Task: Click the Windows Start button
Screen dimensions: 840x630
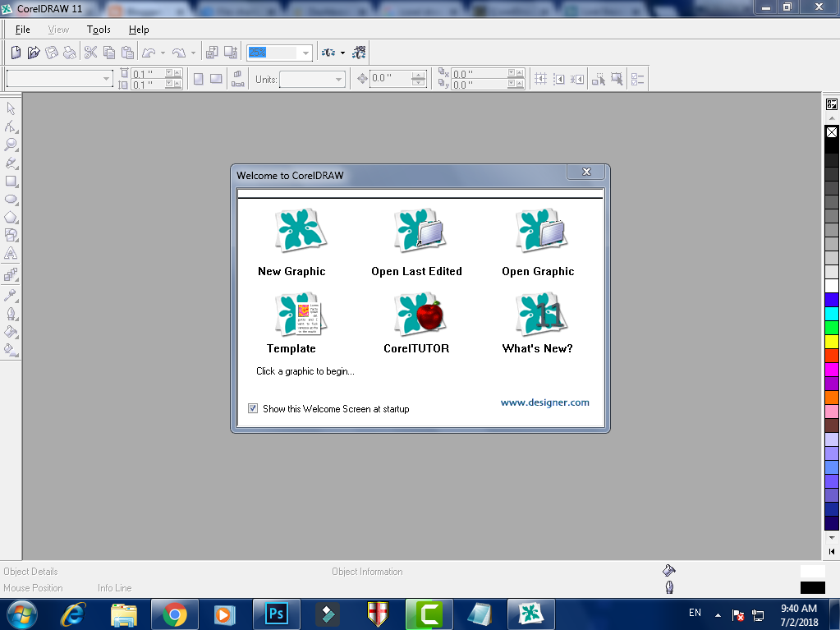Action: pos(21,614)
